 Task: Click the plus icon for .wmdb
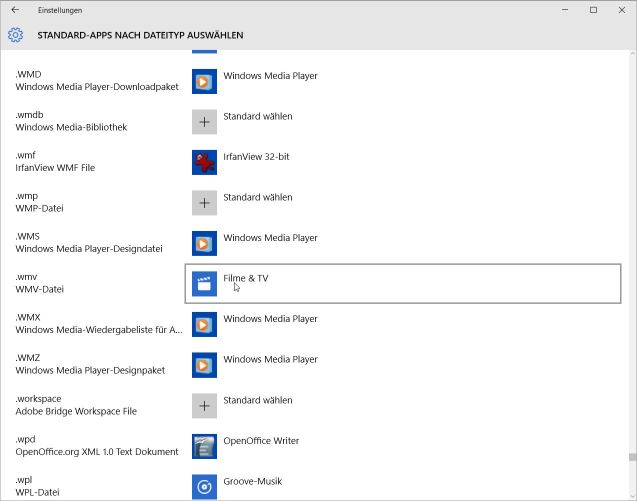(x=204, y=122)
